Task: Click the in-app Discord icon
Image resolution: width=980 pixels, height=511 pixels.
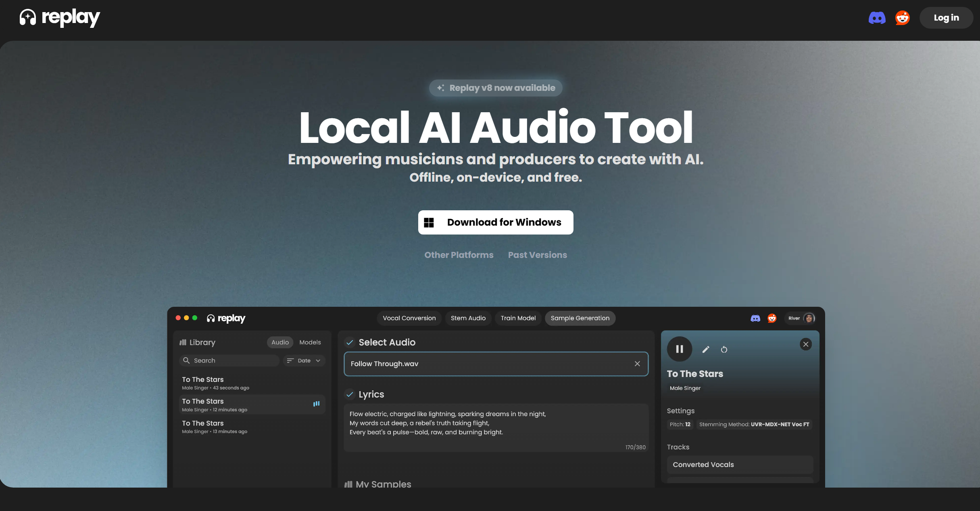Action: pyautogui.click(x=755, y=318)
